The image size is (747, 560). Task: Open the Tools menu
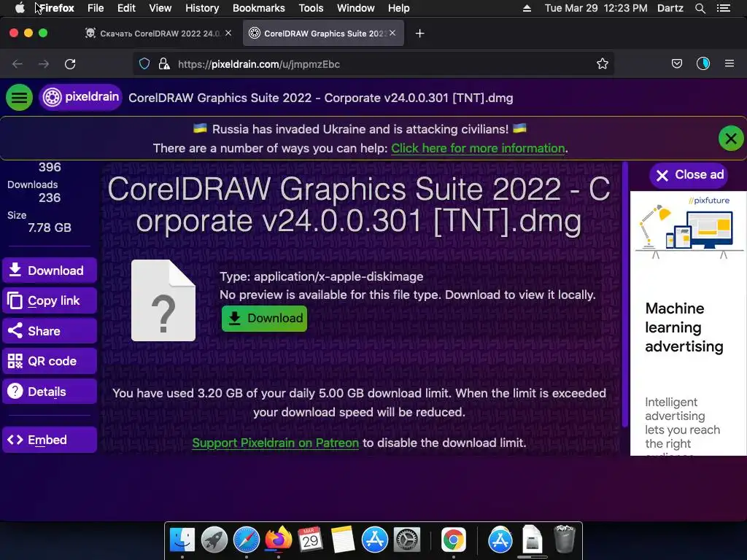click(x=311, y=8)
